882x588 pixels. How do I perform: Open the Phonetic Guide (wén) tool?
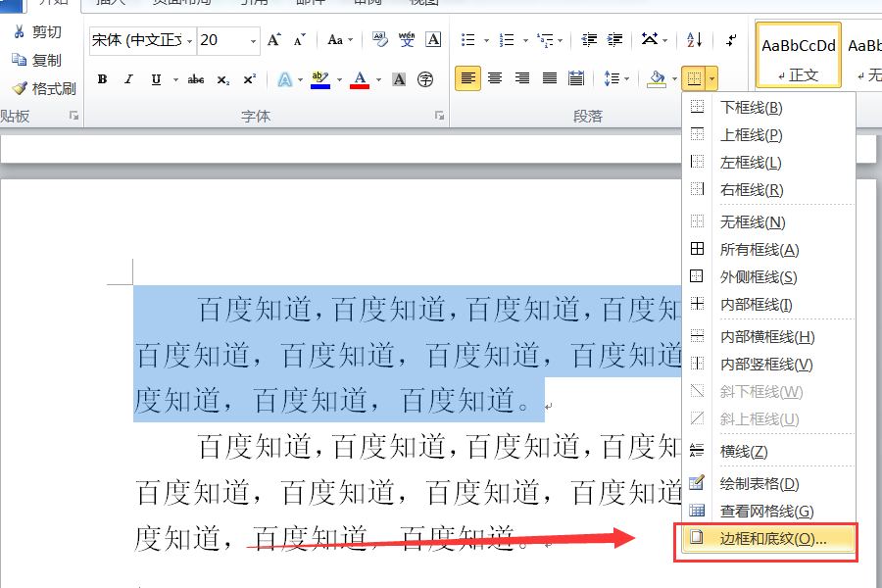tap(406, 40)
